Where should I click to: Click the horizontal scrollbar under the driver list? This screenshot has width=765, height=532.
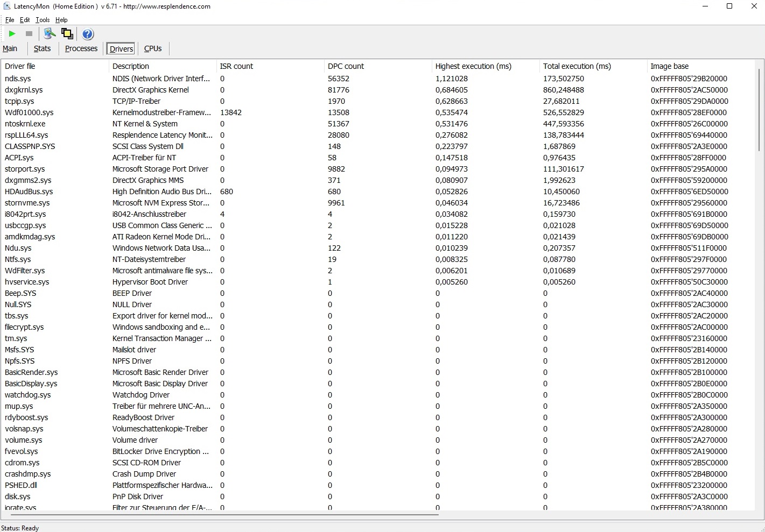(223, 514)
